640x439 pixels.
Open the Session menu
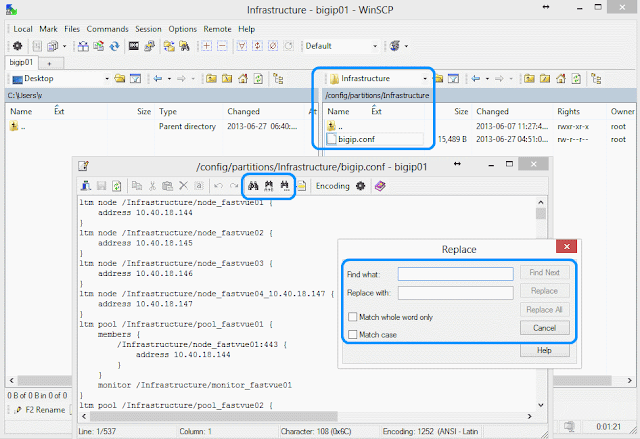pyautogui.click(x=148, y=29)
